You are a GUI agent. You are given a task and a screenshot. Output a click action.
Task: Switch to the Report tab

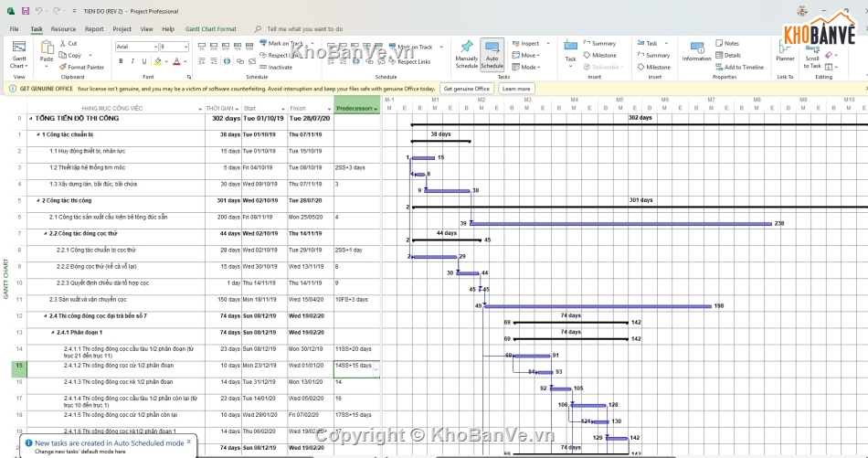[x=94, y=29]
